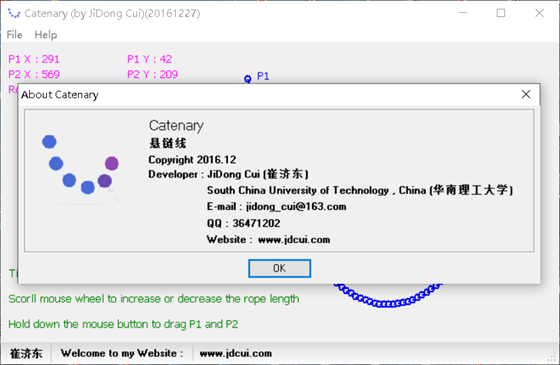Screen dimensions: 560x365
Task: Close the Catenary main window
Action: (539, 13)
